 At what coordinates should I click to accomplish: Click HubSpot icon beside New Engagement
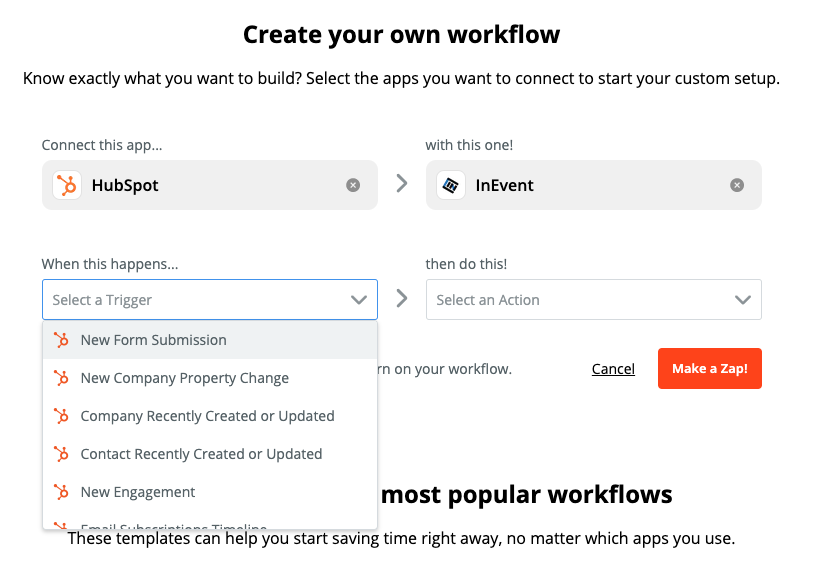click(61, 492)
